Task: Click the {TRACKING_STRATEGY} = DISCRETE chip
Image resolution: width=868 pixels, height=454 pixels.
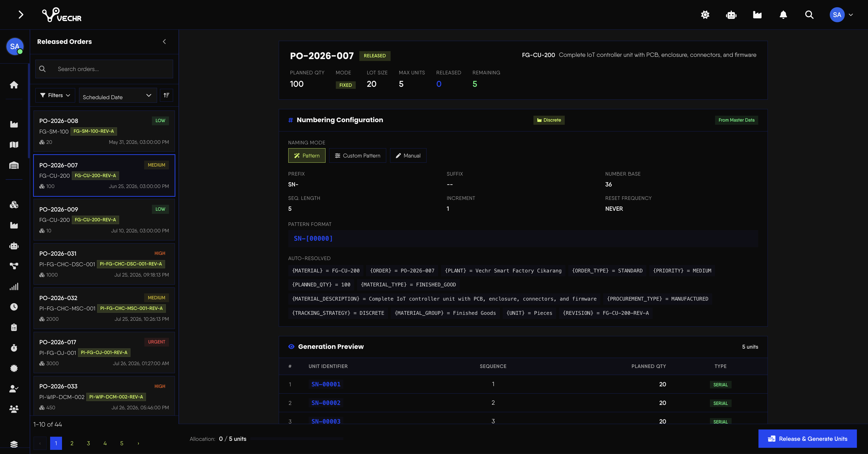Action: click(338, 313)
